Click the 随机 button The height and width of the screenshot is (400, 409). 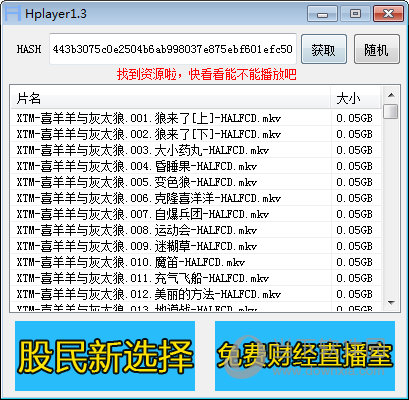[x=377, y=49]
